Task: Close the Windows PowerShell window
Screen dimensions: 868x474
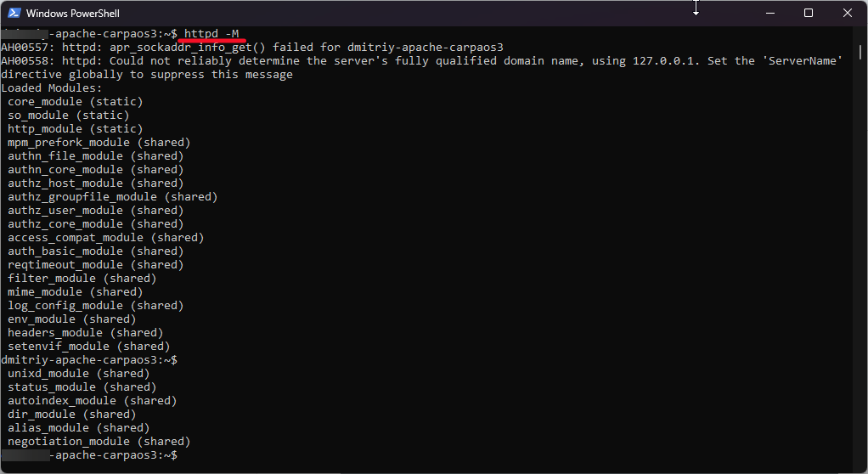Action: [848, 13]
